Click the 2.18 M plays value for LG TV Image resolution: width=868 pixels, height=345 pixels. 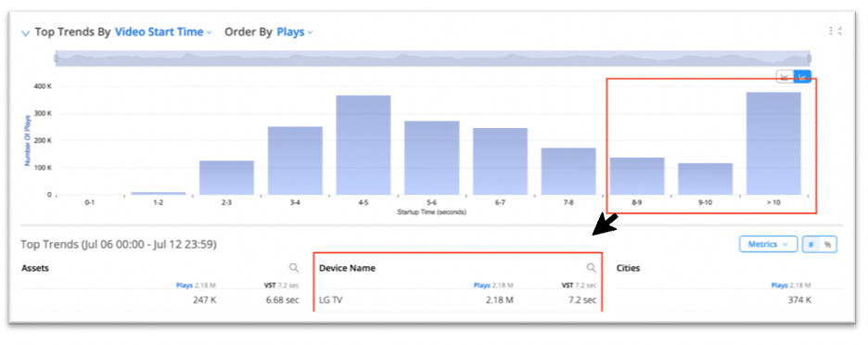499,300
